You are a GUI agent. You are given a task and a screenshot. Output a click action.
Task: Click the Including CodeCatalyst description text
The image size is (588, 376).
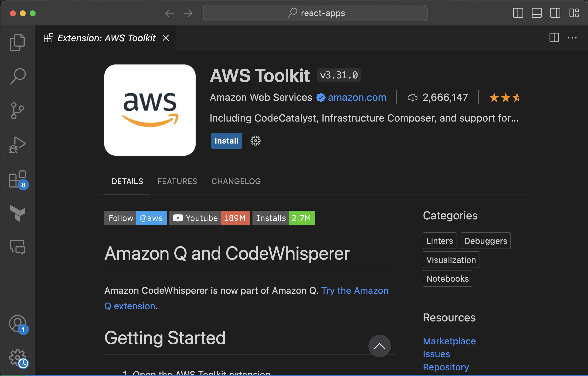click(364, 118)
